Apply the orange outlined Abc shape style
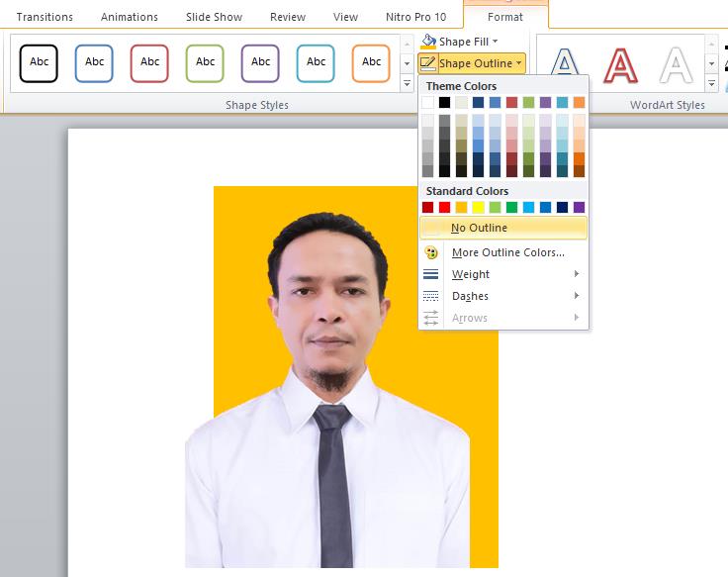 point(371,61)
